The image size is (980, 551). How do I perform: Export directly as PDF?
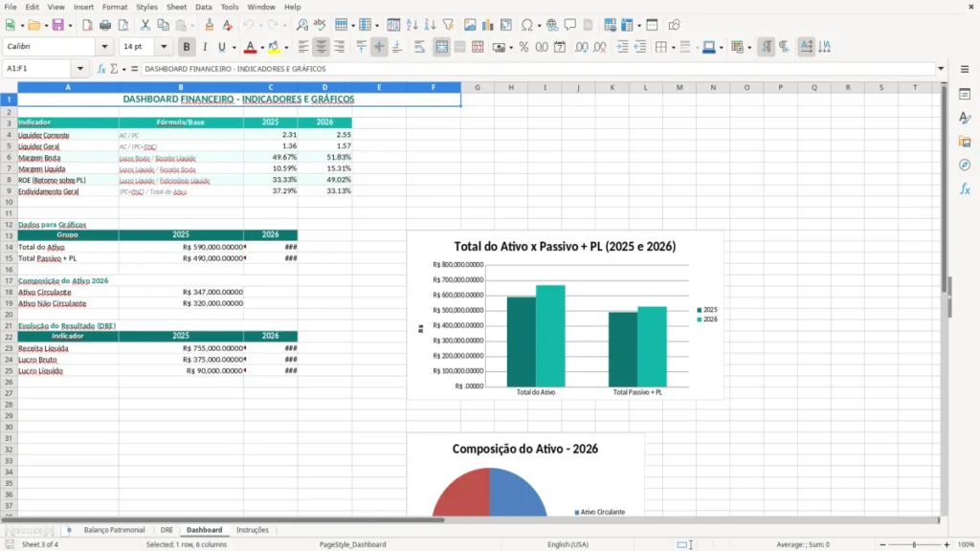(x=87, y=25)
